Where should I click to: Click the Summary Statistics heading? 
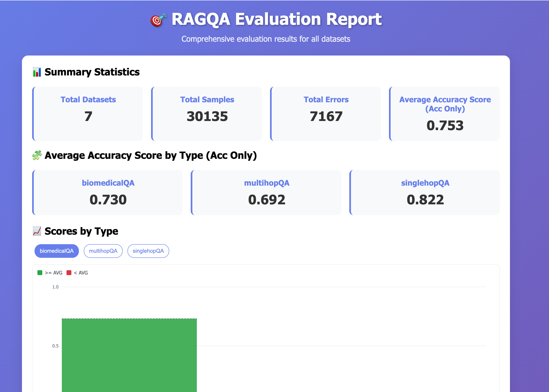(92, 72)
